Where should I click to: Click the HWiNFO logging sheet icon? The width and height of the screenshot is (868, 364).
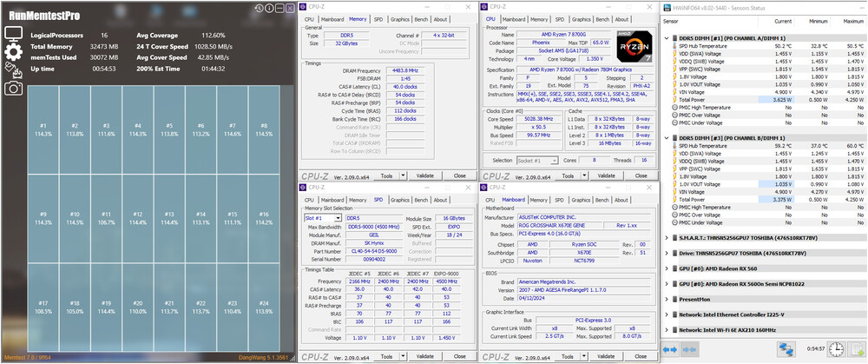857,349
